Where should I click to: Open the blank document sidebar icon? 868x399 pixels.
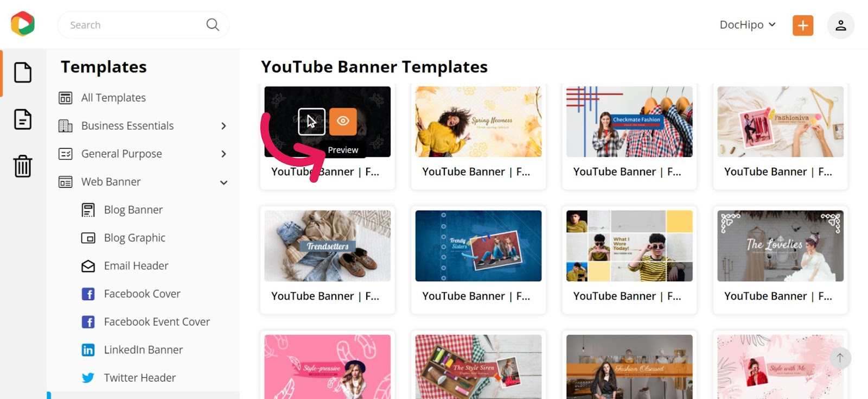(23, 72)
